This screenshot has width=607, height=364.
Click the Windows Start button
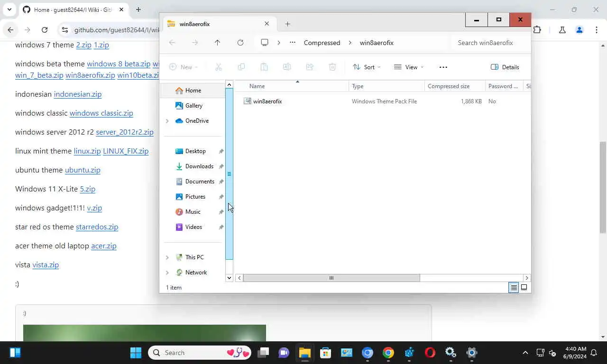tap(136, 353)
